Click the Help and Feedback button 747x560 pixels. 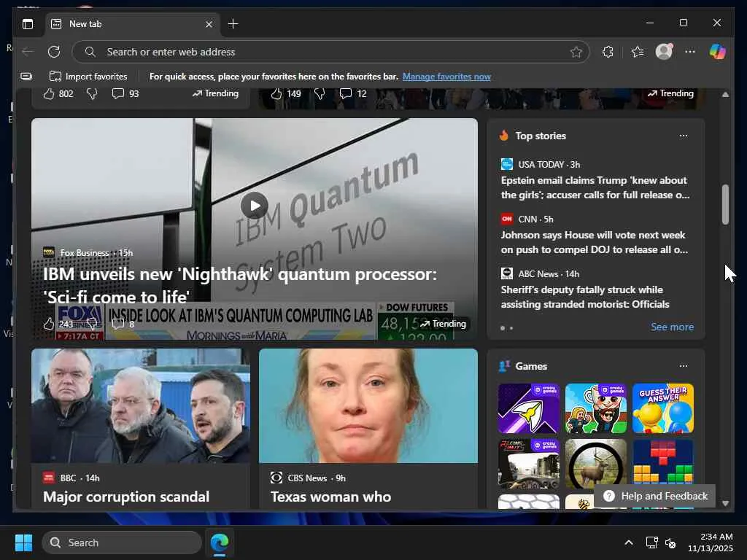click(x=655, y=496)
